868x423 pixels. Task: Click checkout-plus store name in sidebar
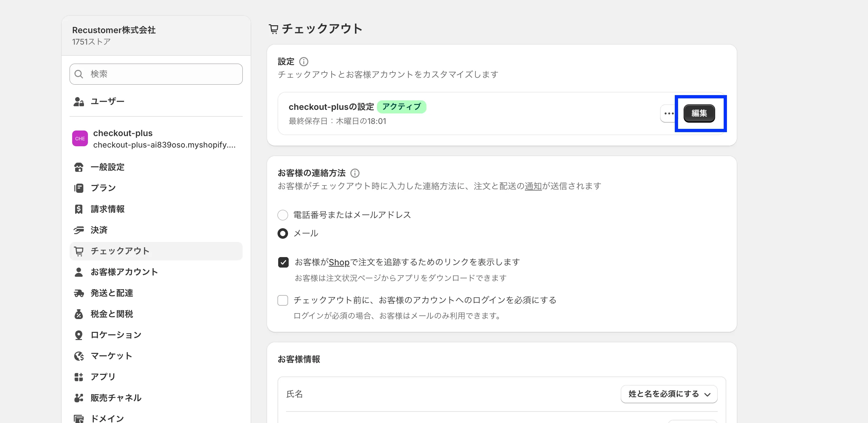[123, 133]
